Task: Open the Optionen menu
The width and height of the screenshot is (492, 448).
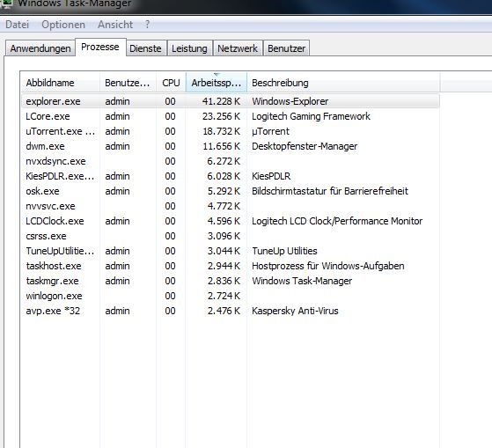Action: pyautogui.click(x=63, y=25)
